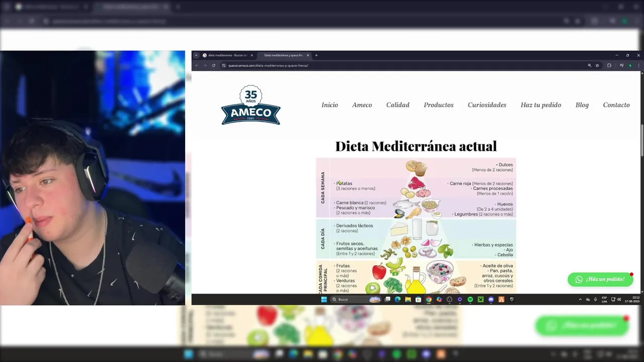This screenshot has width=644, height=362.
Task: Click the Ameco 35 años logo
Action: pos(251,105)
